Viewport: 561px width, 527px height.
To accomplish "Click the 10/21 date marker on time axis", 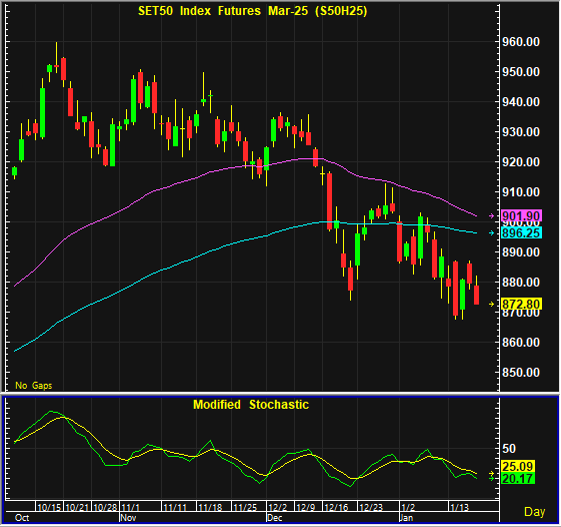I will (x=77, y=507).
